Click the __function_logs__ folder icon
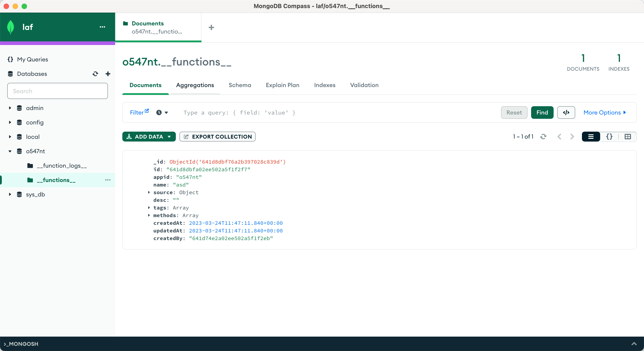This screenshot has width=644, height=351. [x=30, y=166]
